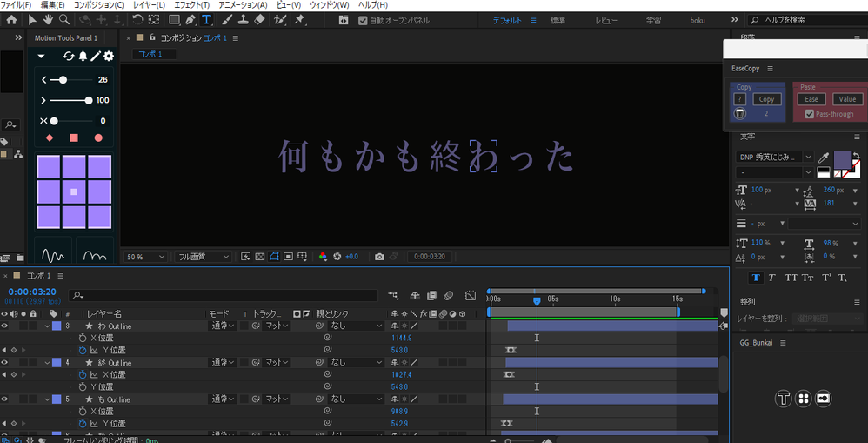The height and width of the screenshot is (443, 868).
Task: Select the Clone Stamp tool
Action: [x=243, y=20]
